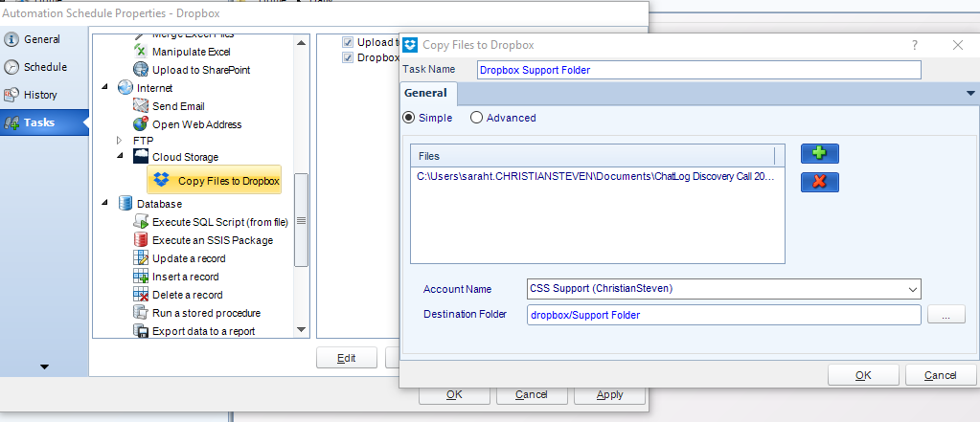Click Cancel in Schedule Properties window
This screenshot has height=422, width=980.
[x=532, y=394]
